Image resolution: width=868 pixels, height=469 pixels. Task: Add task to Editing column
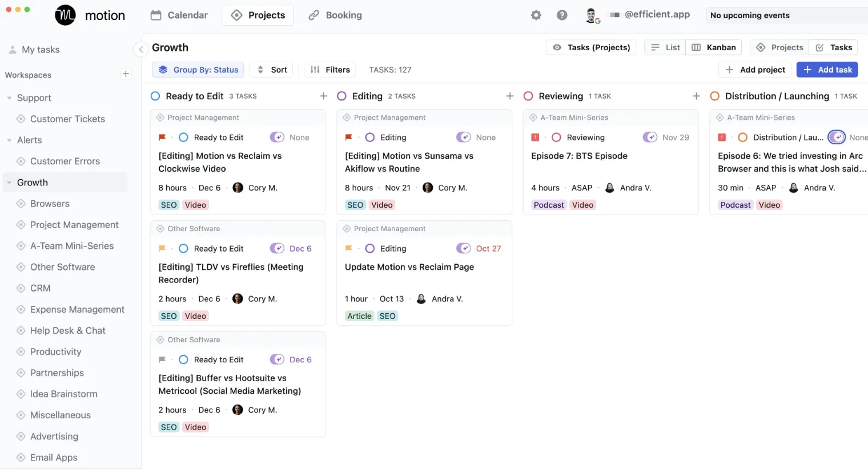510,96
